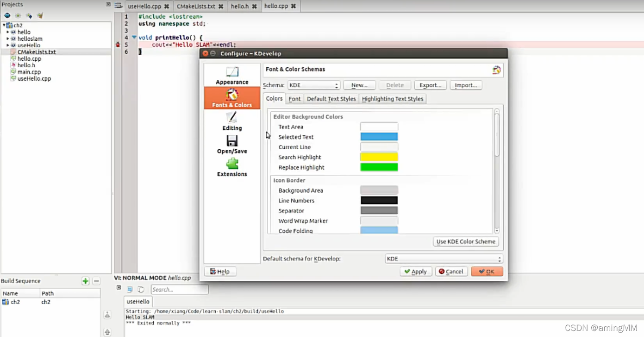Switch to the CMakeLists.txt editor tab
Image resolution: width=644 pixels, height=337 pixels.
click(200, 6)
